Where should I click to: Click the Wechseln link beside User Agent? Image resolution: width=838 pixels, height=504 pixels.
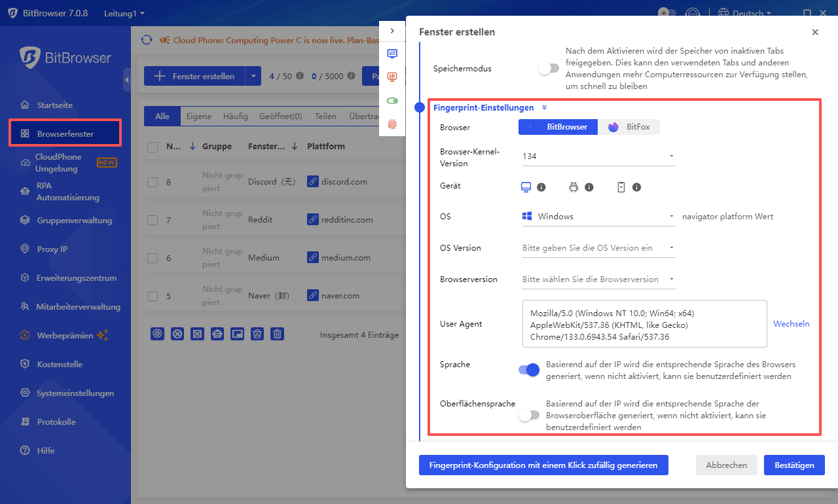click(x=791, y=323)
